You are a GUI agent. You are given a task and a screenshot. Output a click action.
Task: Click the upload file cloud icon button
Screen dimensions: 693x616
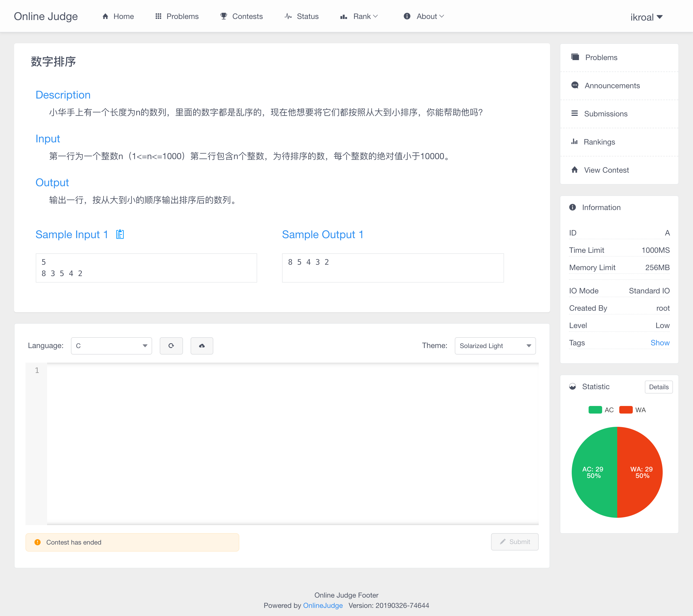coord(202,345)
